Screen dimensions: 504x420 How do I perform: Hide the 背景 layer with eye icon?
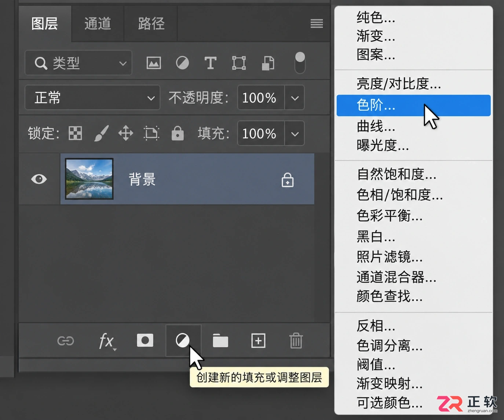(x=39, y=179)
